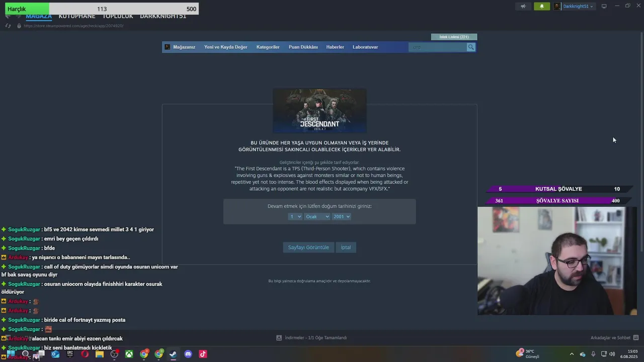
Task: Switch to Big Picture mode monitor icon
Action: (604, 6)
